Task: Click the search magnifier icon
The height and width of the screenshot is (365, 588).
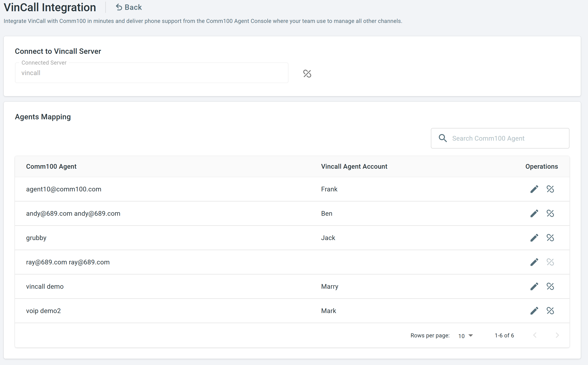Action: pos(443,138)
